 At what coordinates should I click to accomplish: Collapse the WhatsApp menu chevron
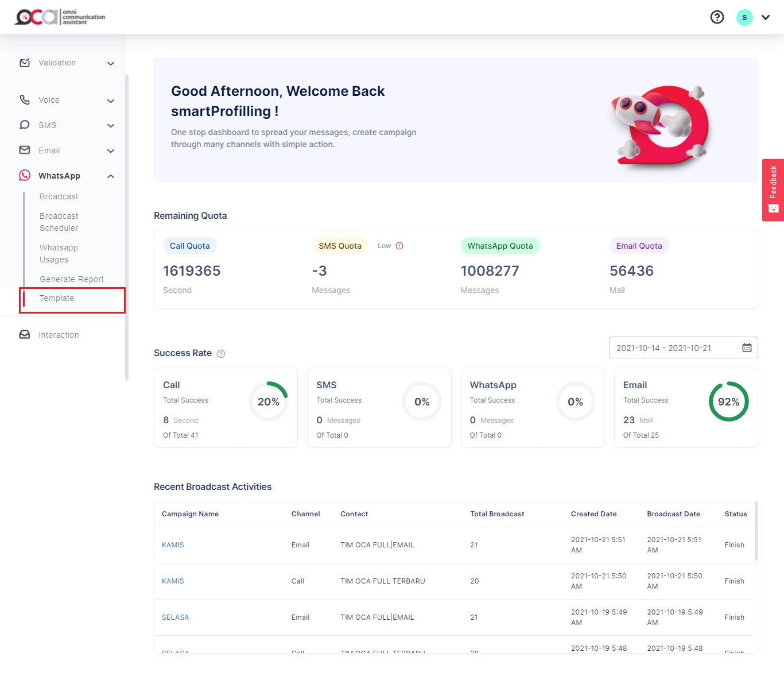click(x=111, y=176)
